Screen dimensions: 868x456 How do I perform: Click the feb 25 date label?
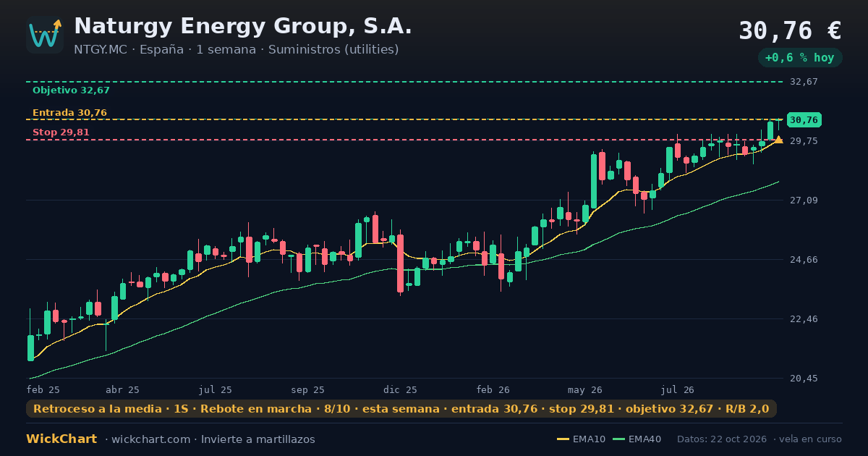[x=43, y=389]
